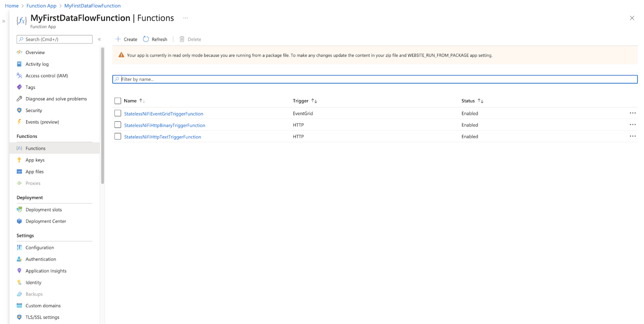Open the Access control (IAM) icon
This screenshot has width=644, height=324.
19,76
